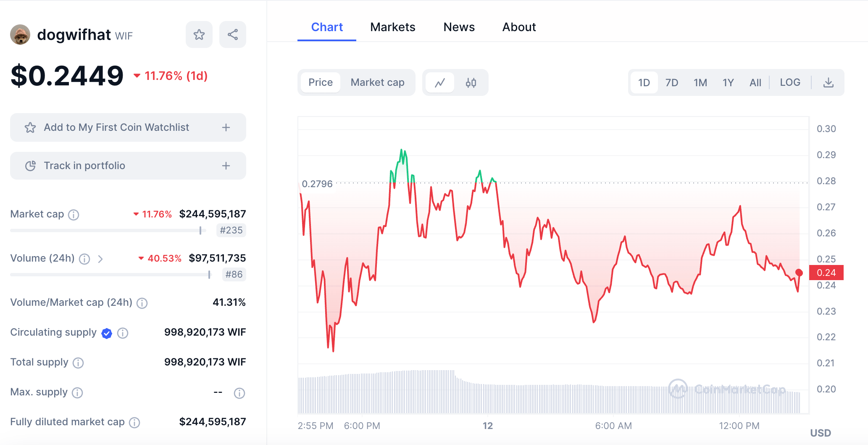Image resolution: width=868 pixels, height=445 pixels.
Task: Click the 11.76% (1d) change text
Action: tap(176, 76)
